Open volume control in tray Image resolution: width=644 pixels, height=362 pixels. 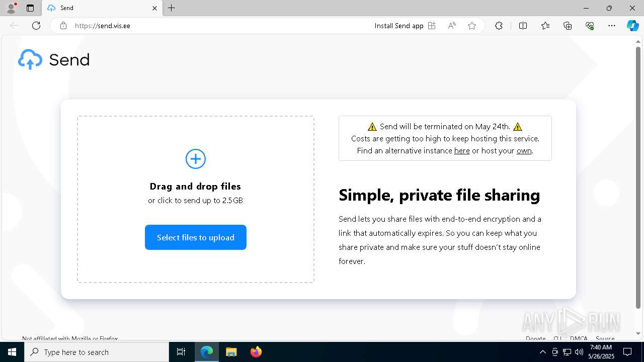(579, 352)
